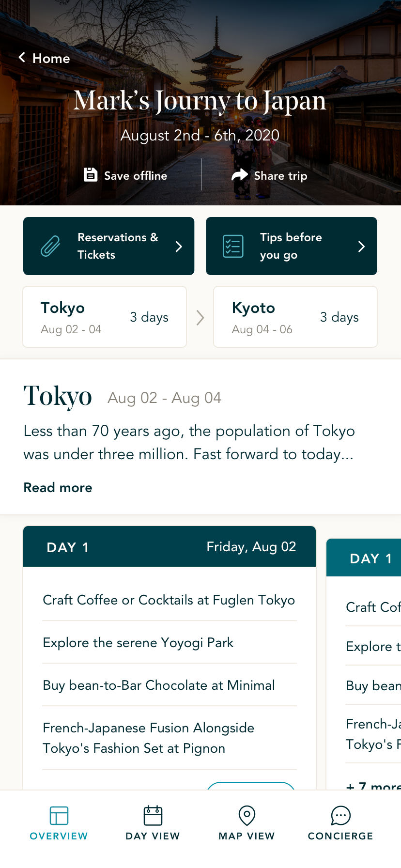This screenshot has height=868, width=401.
Task: Click the Save offline disk icon
Action: [x=91, y=174]
